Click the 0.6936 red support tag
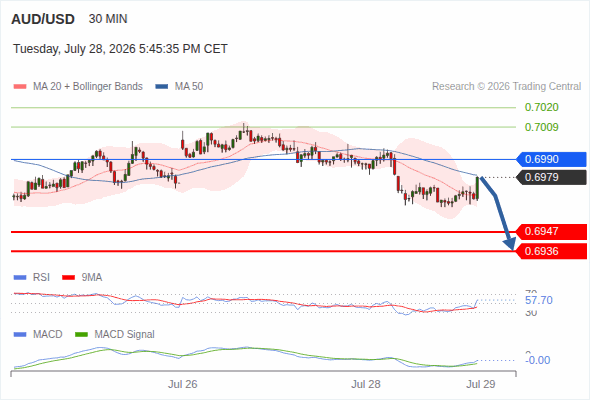Screen dimensions: 590x400 [x=551, y=251]
